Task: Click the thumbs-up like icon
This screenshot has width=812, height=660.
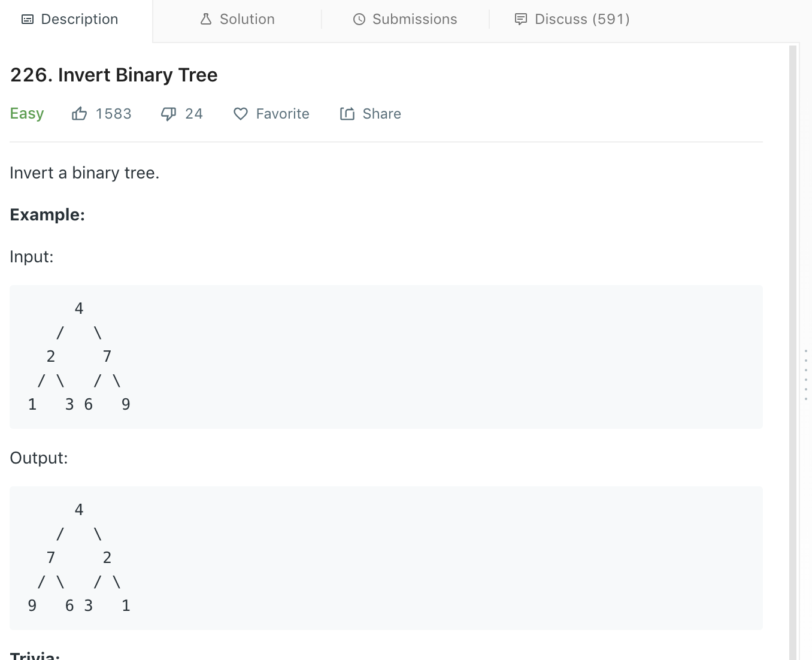Action: (x=80, y=113)
